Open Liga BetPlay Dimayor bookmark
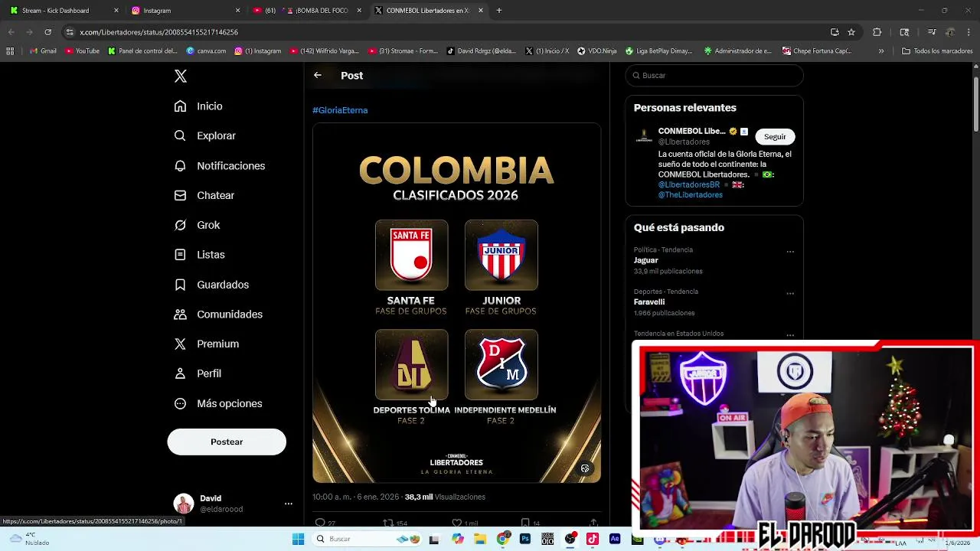 (x=659, y=51)
